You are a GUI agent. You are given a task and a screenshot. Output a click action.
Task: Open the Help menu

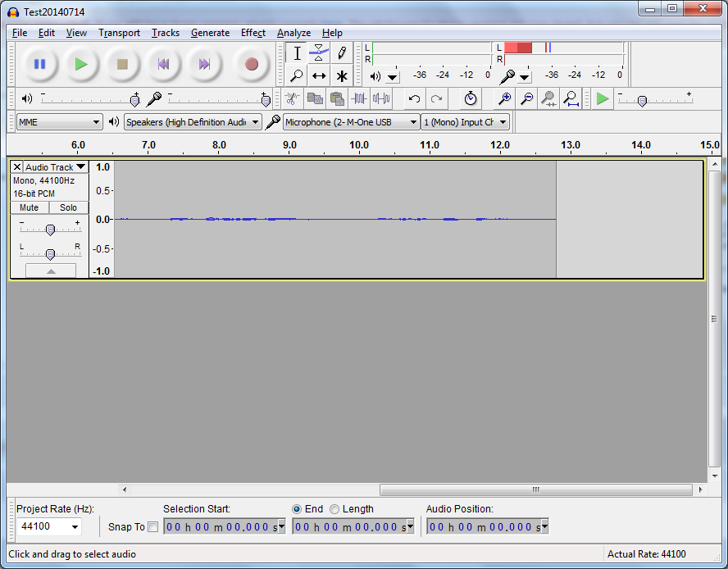coord(332,33)
